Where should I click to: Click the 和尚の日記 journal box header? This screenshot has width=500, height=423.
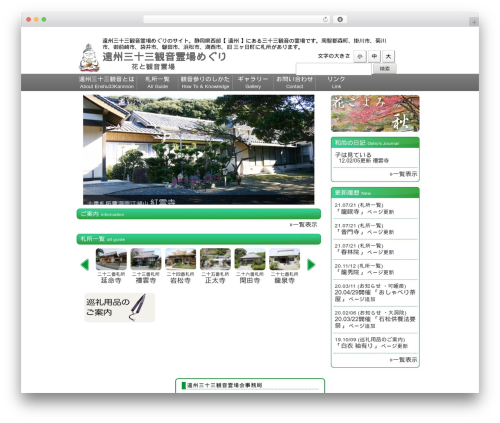tap(375, 143)
